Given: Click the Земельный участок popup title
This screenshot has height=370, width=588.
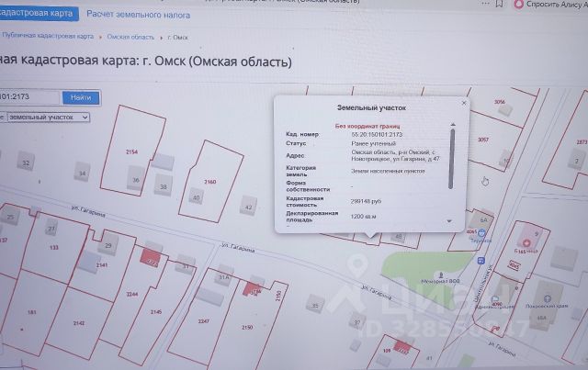Looking at the screenshot, I should (x=371, y=108).
